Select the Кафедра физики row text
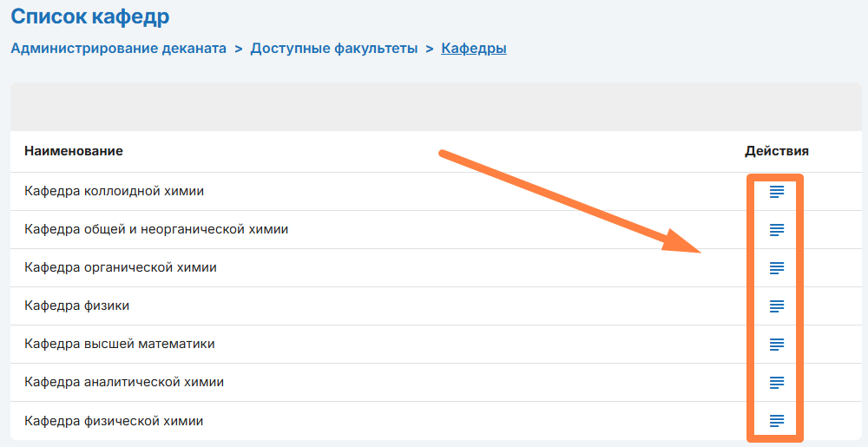The height and width of the screenshot is (447, 868). pos(77,306)
